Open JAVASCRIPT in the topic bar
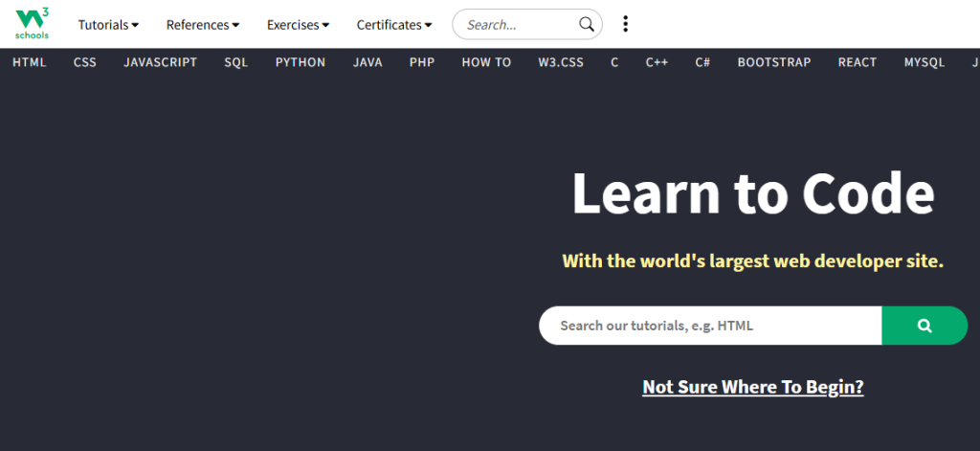The width and height of the screenshot is (980, 451). coord(160,62)
